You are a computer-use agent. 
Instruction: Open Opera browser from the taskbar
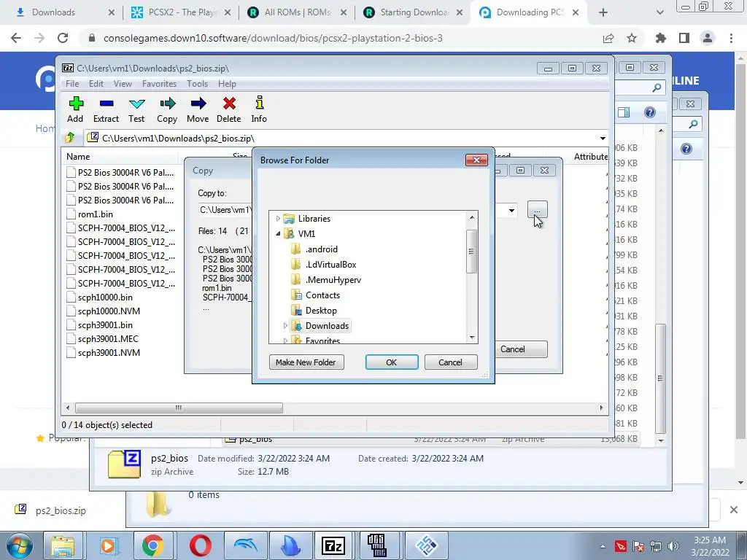click(200, 545)
